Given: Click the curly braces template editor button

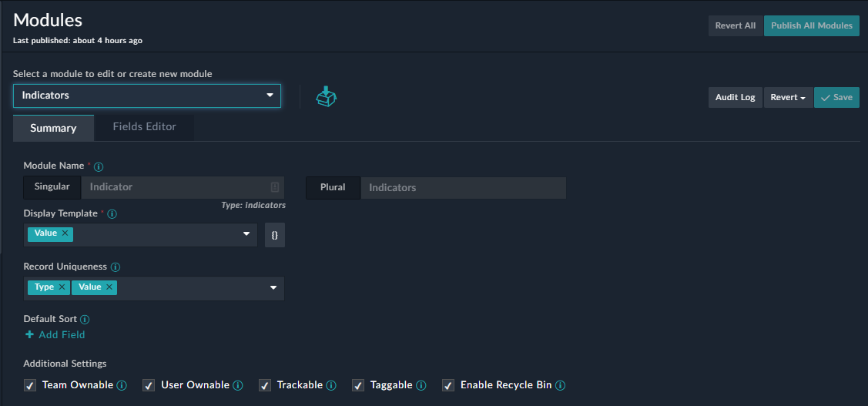Looking at the screenshot, I should (x=274, y=235).
